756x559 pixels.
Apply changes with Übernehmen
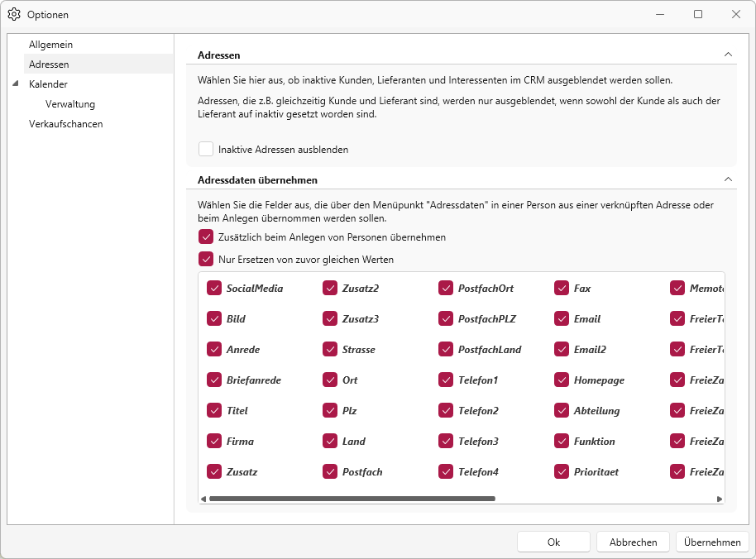(712, 542)
